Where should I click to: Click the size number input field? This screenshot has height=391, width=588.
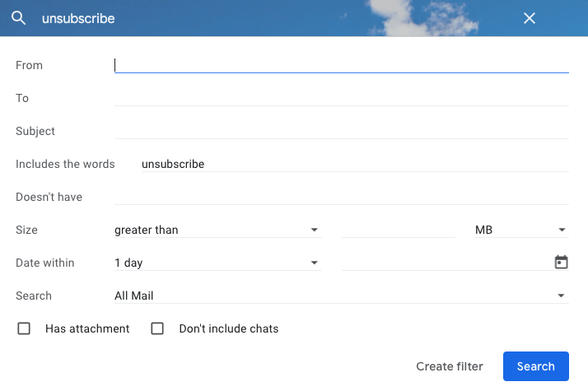[398, 230]
